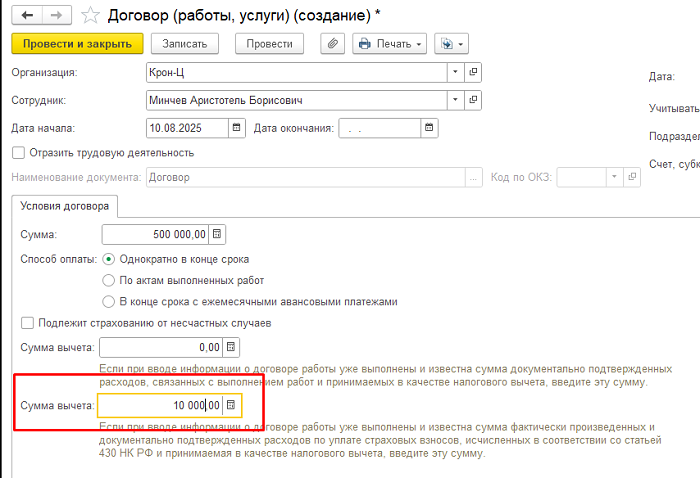
Task: Click the Наименование документа field
Action: pos(306,177)
